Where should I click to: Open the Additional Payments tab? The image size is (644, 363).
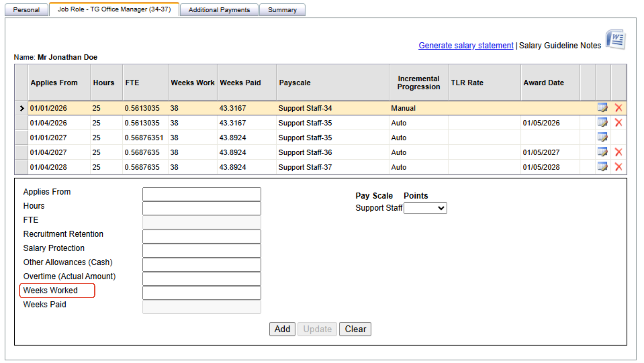pos(219,10)
